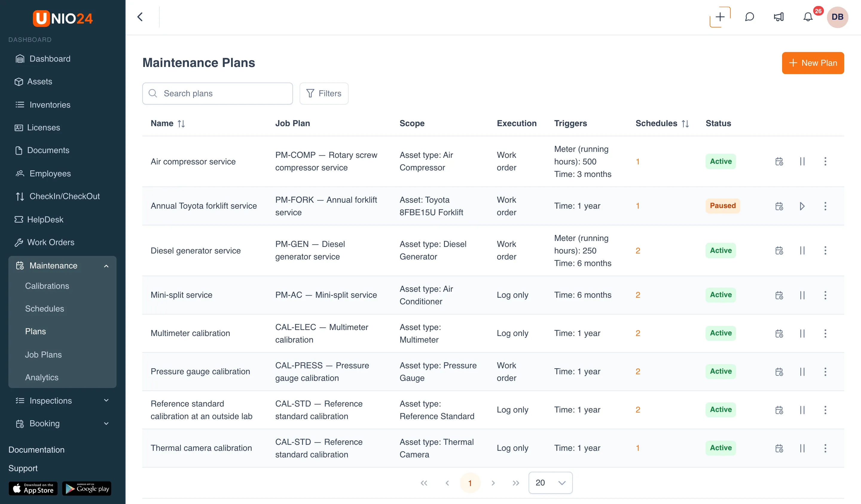
Task: Open schedule icon for Diesel generator service
Action: (779, 251)
